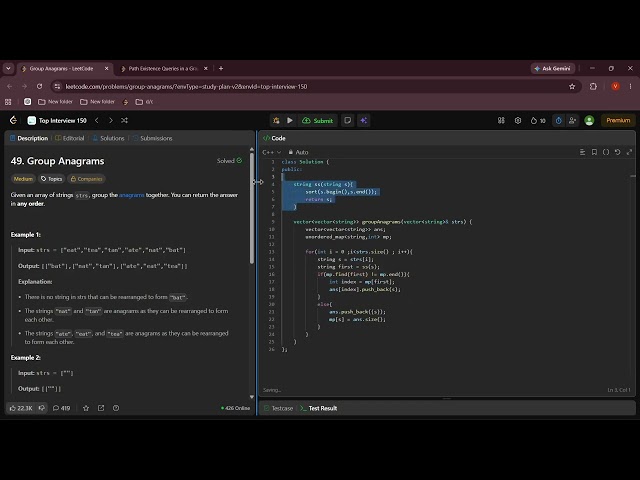Viewport: 640px width, 480px height.
Task: Reload the page
Action: [x=39, y=87]
